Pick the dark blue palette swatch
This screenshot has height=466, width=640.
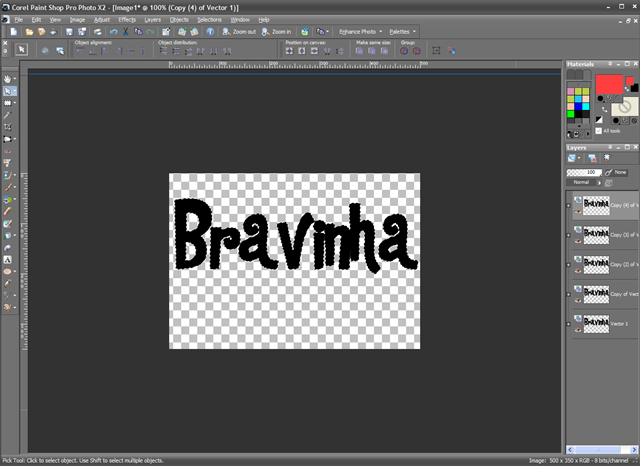click(x=578, y=107)
